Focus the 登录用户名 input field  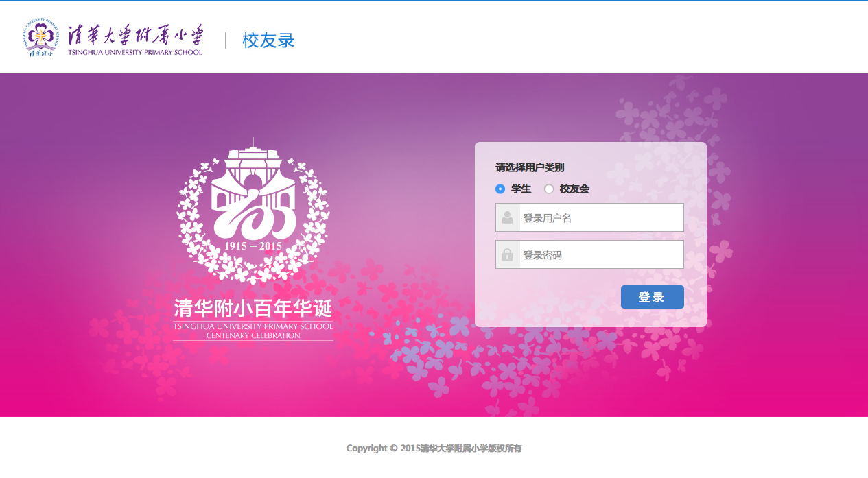[x=589, y=217]
